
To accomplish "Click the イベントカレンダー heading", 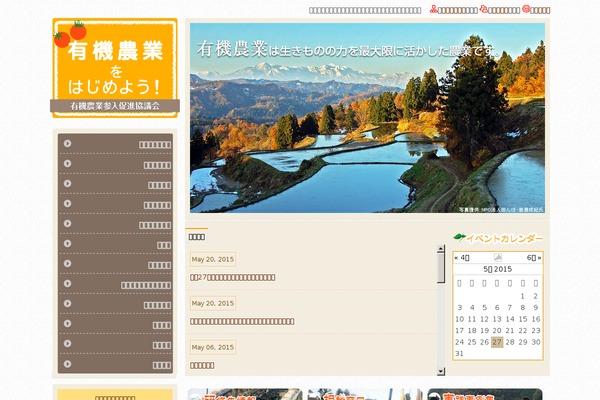I will 504,238.
